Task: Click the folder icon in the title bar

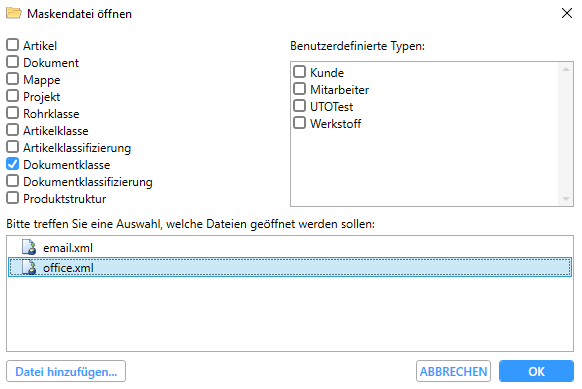Action: (x=14, y=13)
